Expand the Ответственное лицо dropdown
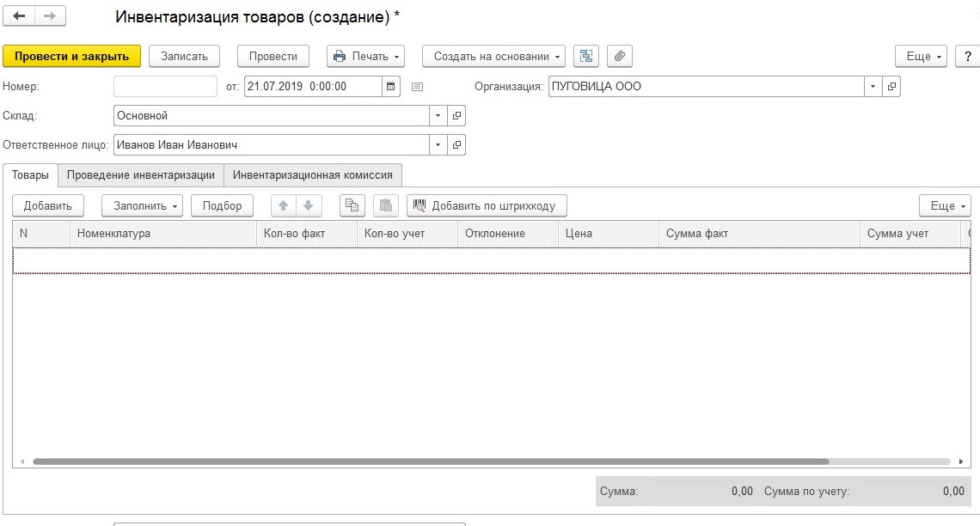980x526 pixels. [438, 145]
